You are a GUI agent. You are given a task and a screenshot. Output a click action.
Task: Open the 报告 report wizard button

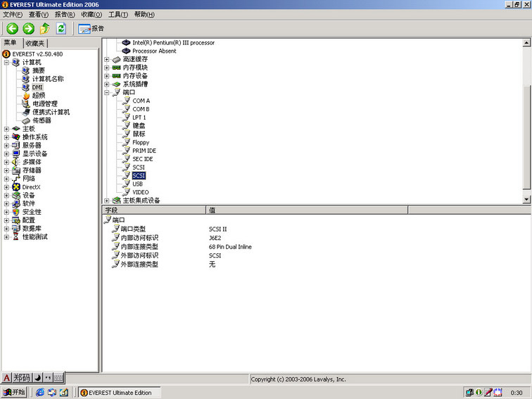tap(91, 28)
